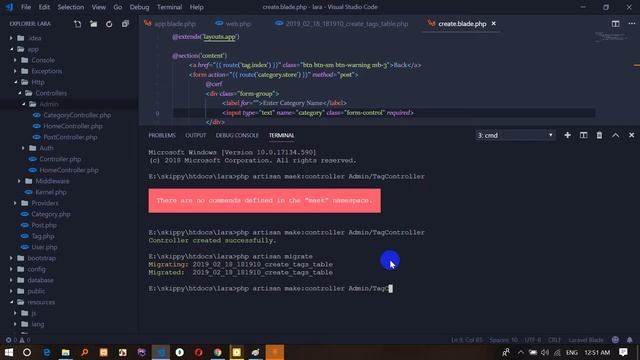Open the File menu
The width and height of the screenshot is (640, 360).
pos(26,7)
